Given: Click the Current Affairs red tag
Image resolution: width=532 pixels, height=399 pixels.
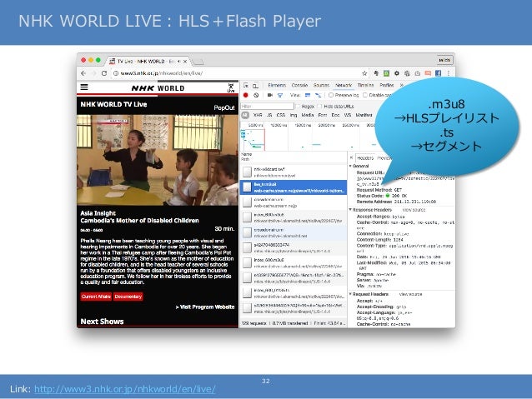Looking at the screenshot, I should (96, 297).
